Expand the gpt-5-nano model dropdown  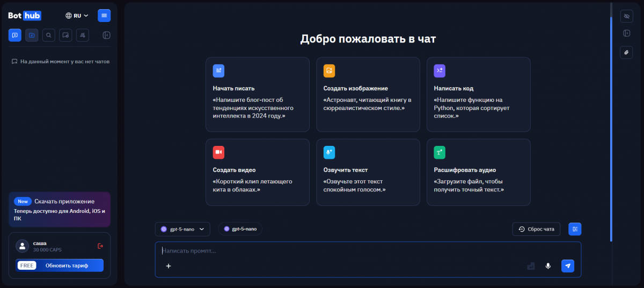click(x=182, y=229)
